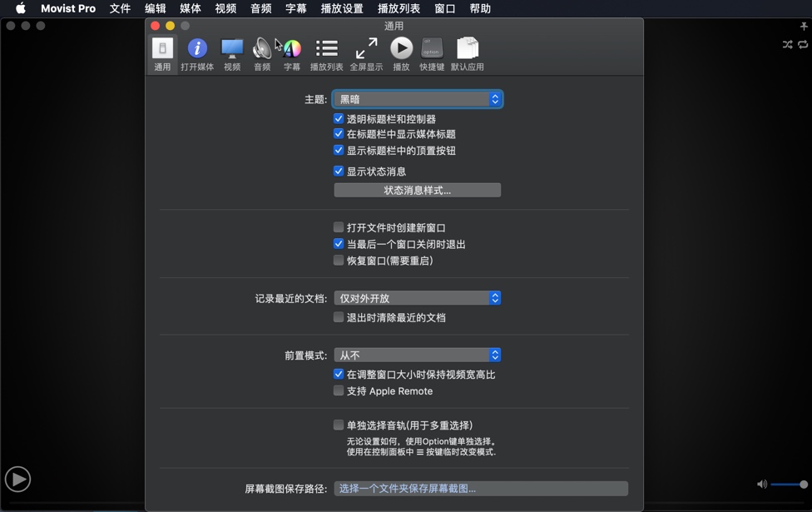Viewport: 812px width, 512px height.
Task: Open the 音频 speaker preferences pane
Action: (262, 54)
